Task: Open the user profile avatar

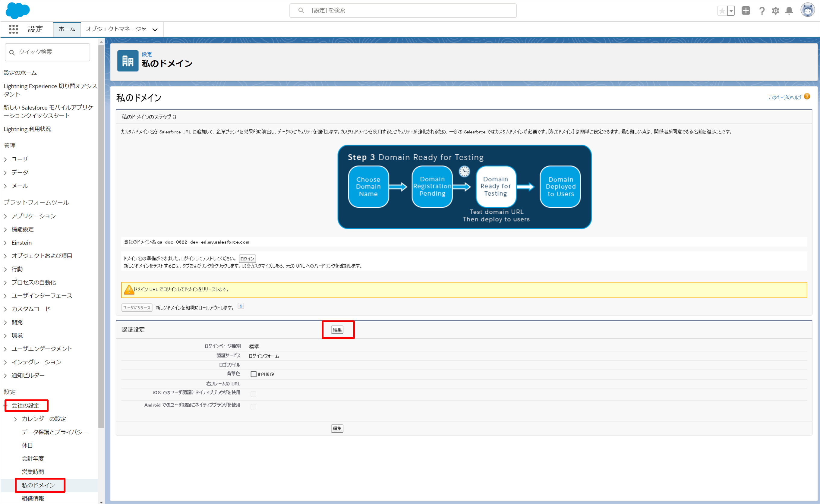Action: pyautogui.click(x=808, y=10)
